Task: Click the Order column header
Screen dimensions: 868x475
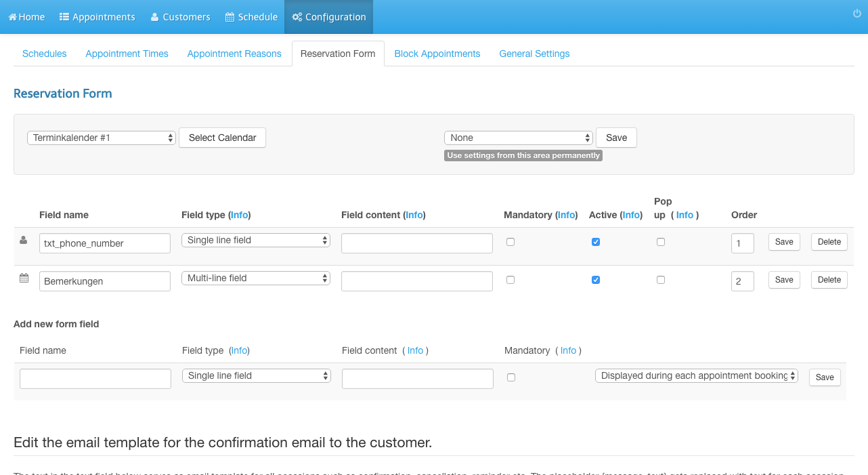Action: coord(744,215)
